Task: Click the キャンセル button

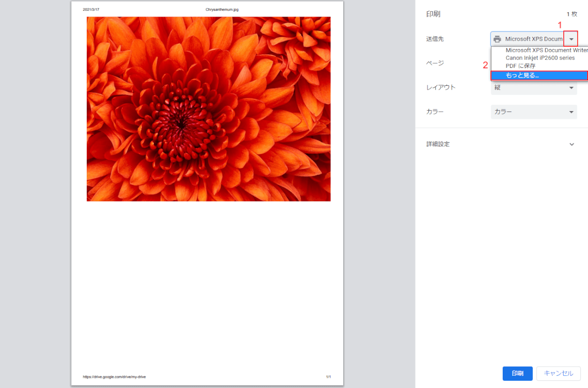Action: [558, 373]
